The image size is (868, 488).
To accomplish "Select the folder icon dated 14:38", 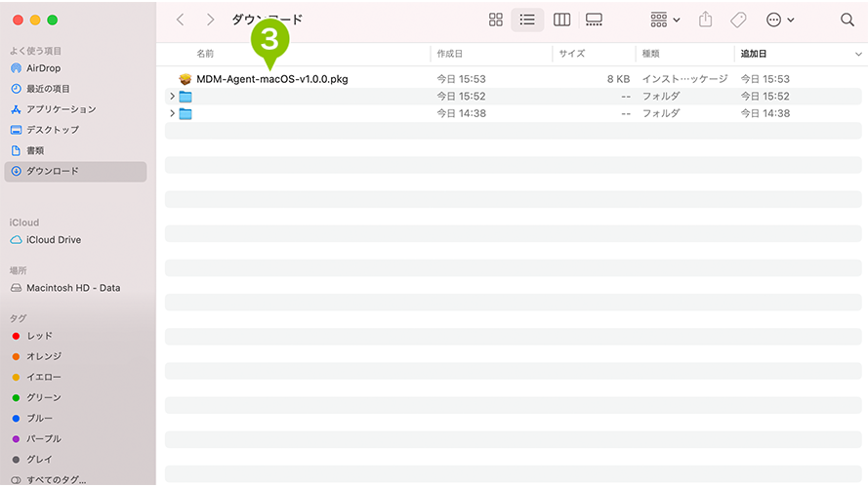I will (186, 114).
